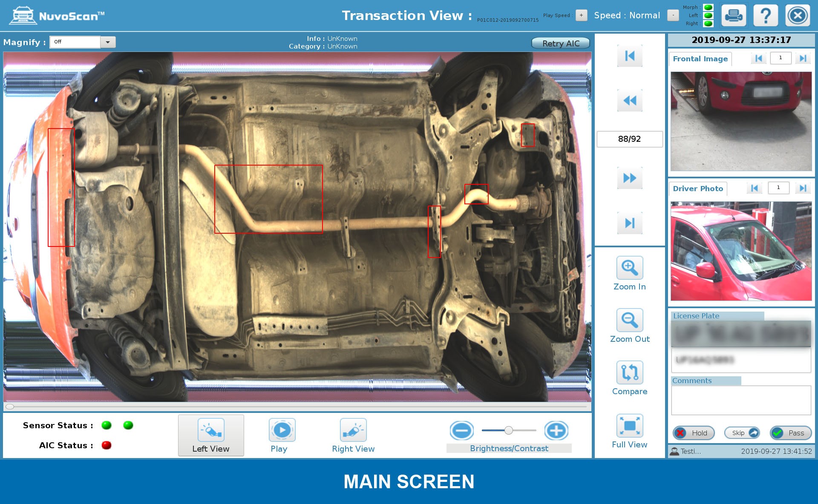818x504 pixels.
Task: Switch to Full View
Action: [629, 426]
